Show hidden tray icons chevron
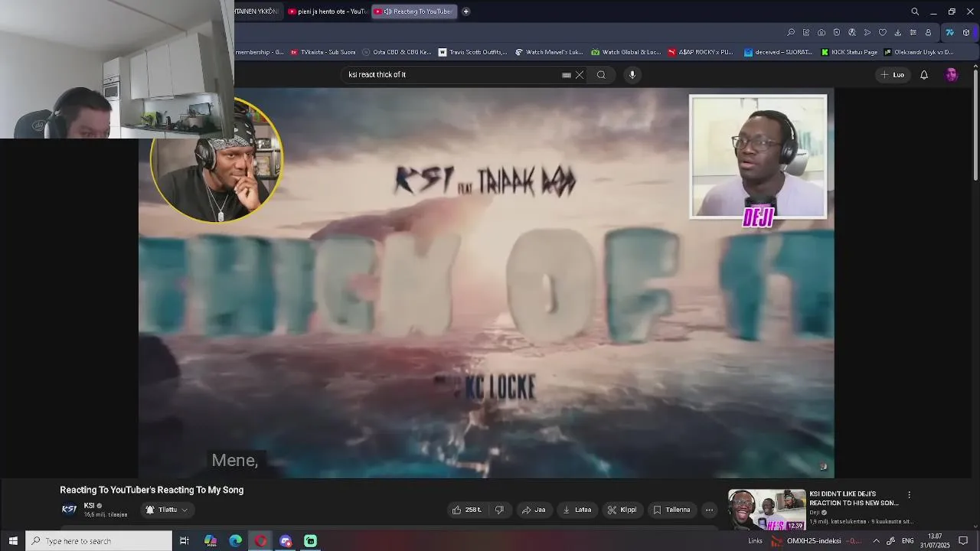The width and height of the screenshot is (980, 551). tap(876, 541)
